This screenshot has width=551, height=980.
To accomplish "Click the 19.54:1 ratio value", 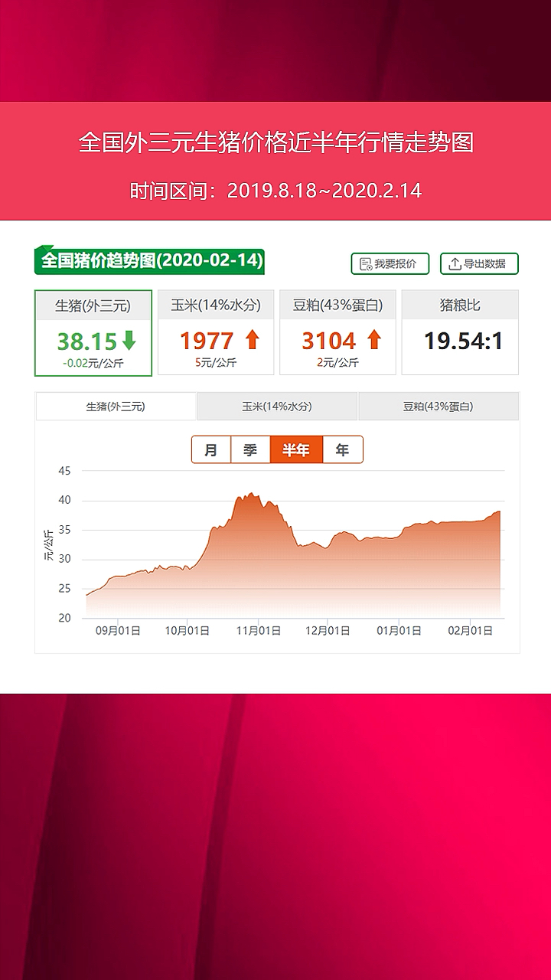I will click(x=464, y=341).
